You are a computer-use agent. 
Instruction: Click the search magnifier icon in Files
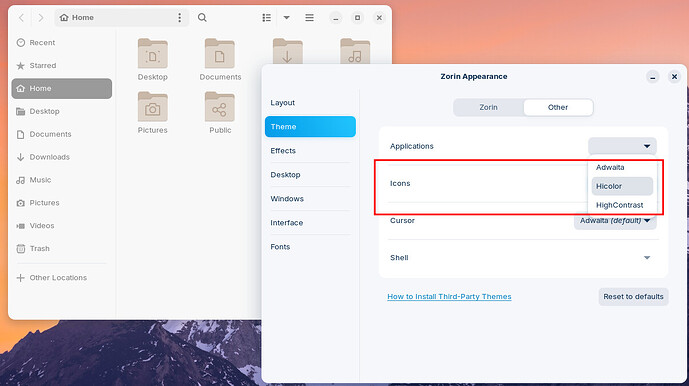click(202, 18)
